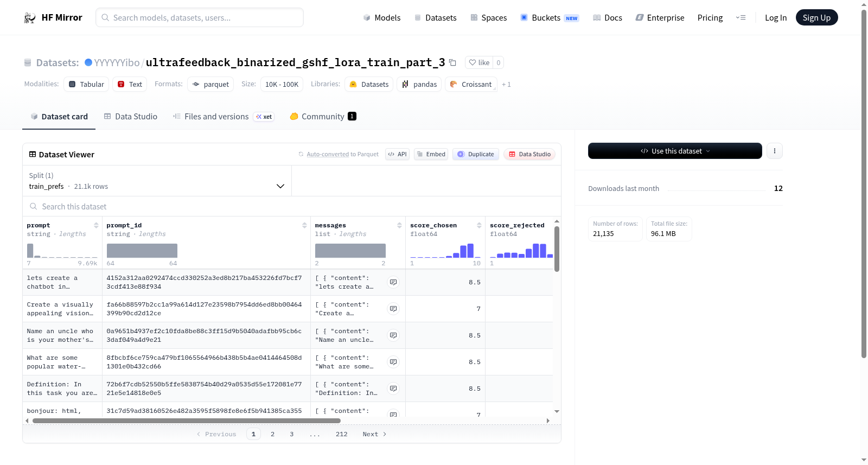Filter by the 10K - 100K size tag
The height and width of the screenshot is (465, 868).
point(282,84)
